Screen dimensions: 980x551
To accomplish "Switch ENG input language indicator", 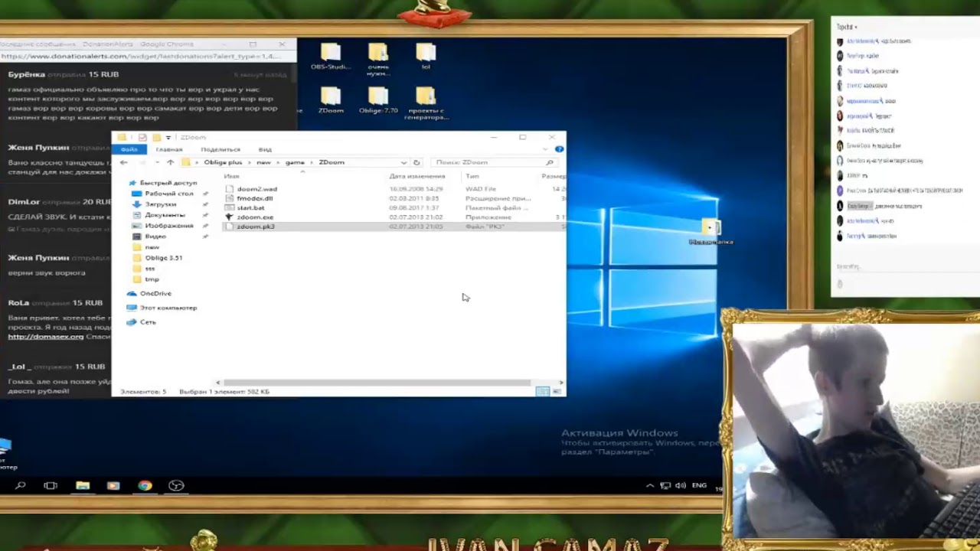I will 699,485.
